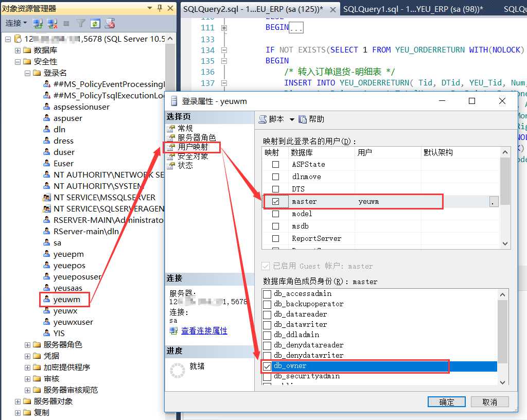Viewport: 527px width, 420px height.
Task: Check the db_datareader role
Action: click(267, 315)
